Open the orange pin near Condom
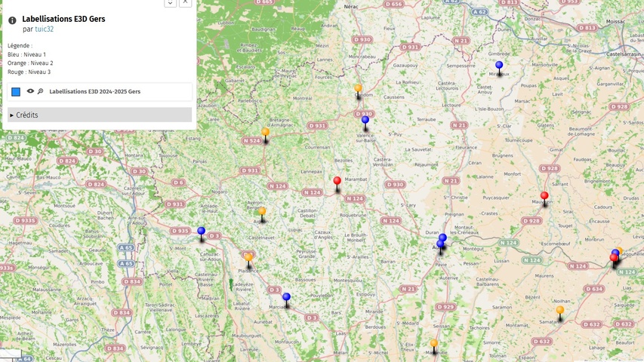 click(359, 89)
